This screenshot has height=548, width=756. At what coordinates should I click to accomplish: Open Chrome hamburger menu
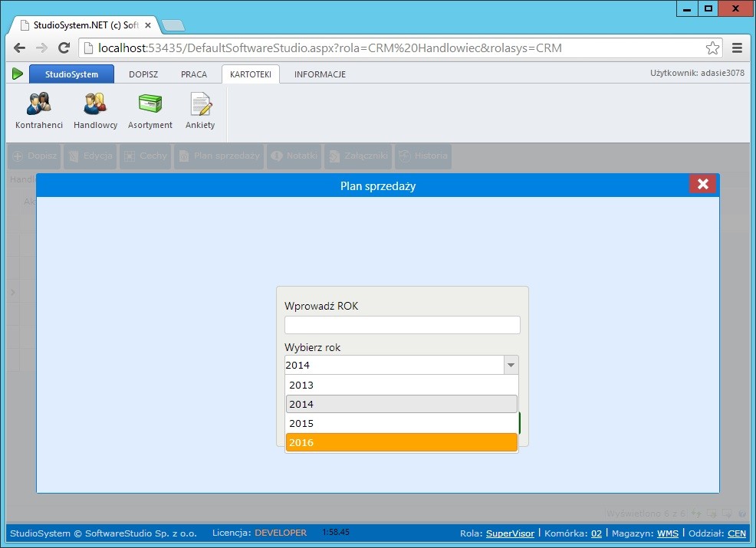pyautogui.click(x=737, y=48)
